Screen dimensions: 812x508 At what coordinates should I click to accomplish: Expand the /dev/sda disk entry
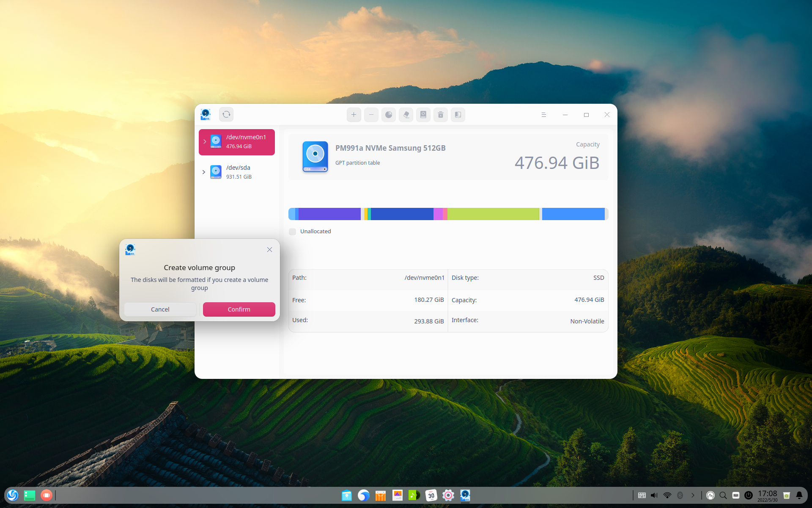pos(204,172)
